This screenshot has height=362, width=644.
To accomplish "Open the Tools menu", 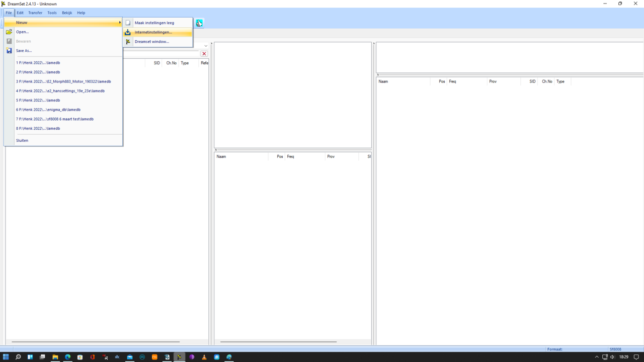I will point(52,13).
